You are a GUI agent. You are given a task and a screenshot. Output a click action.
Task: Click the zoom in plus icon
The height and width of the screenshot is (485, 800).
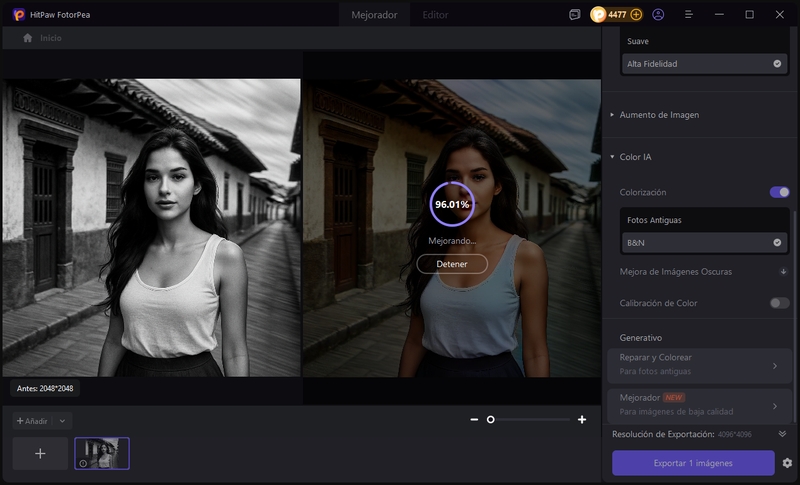[x=582, y=420]
